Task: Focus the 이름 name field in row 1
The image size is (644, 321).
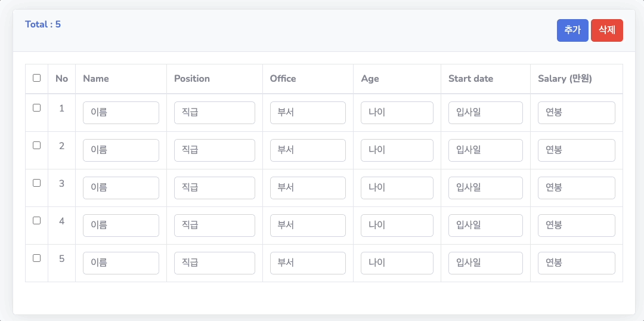Action: coord(120,113)
